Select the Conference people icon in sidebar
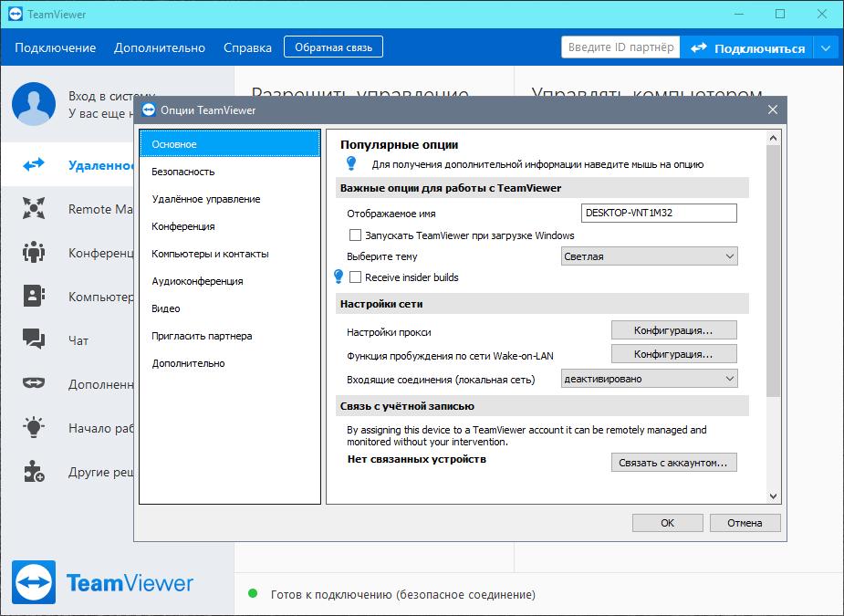Screen dimensions: 844x616 (x=34, y=253)
